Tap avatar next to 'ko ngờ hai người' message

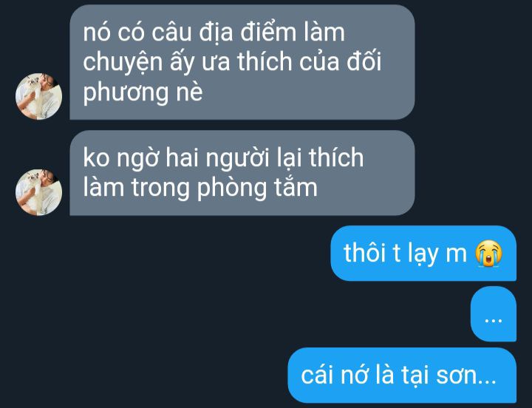[x=38, y=192]
